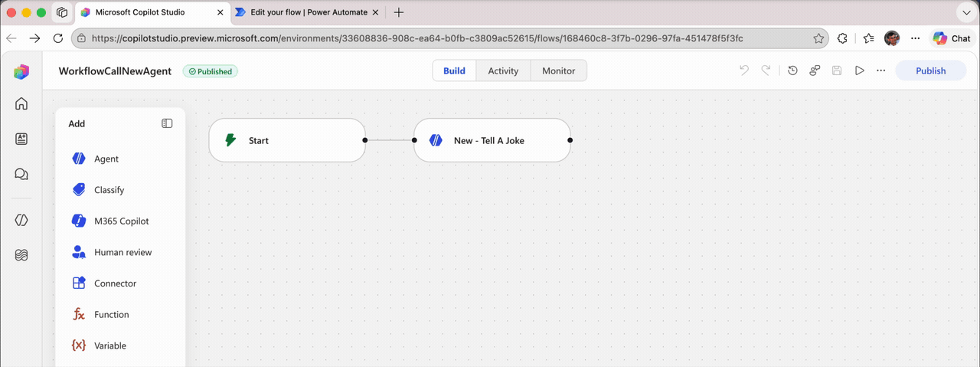This screenshot has width=980, height=367.
Task: Click the browser Extensions puzzle icon
Action: point(842,38)
